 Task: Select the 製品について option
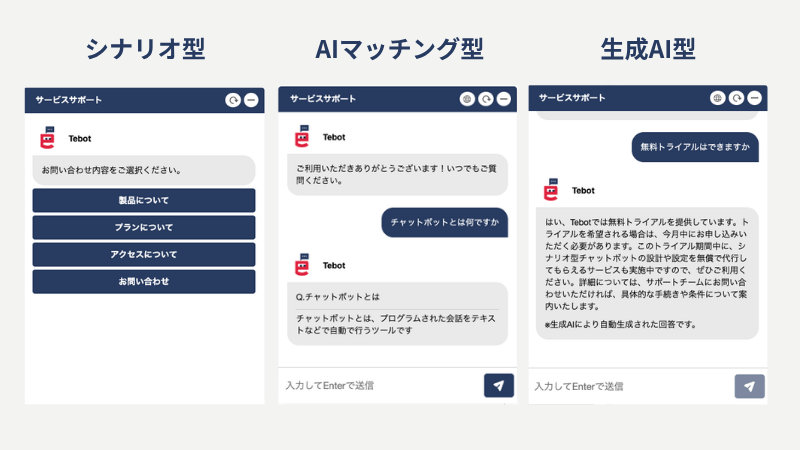coord(144,201)
